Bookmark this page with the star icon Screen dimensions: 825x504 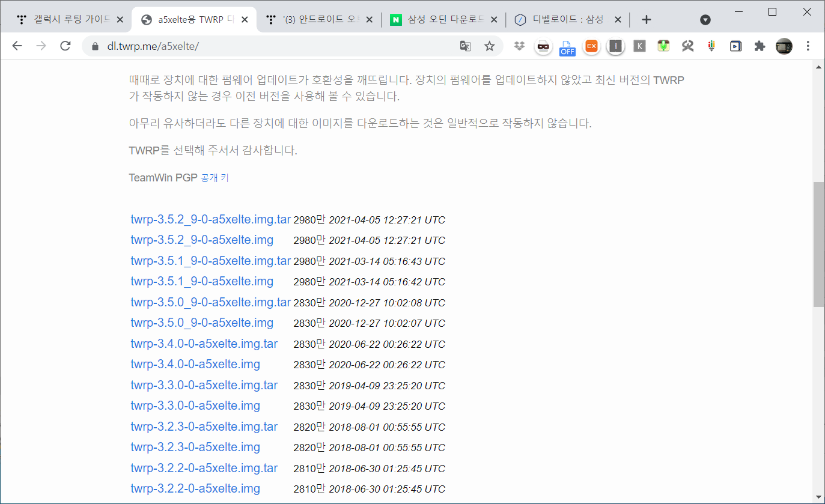(490, 46)
